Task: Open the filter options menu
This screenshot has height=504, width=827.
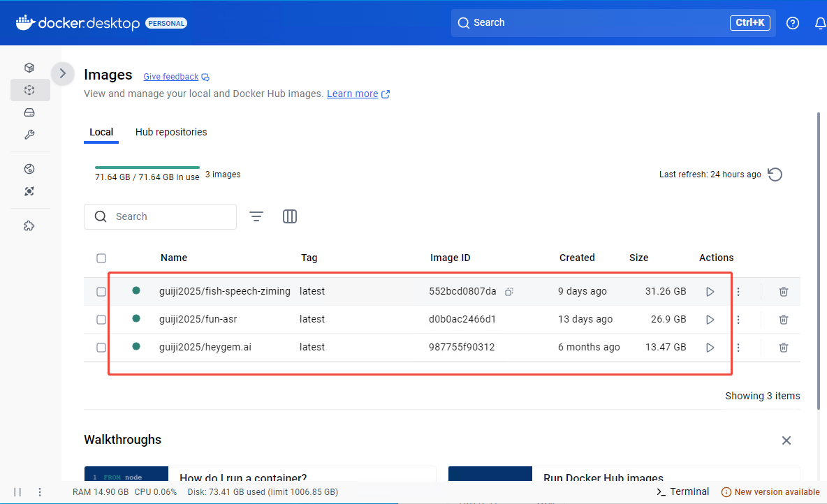Action: click(256, 216)
